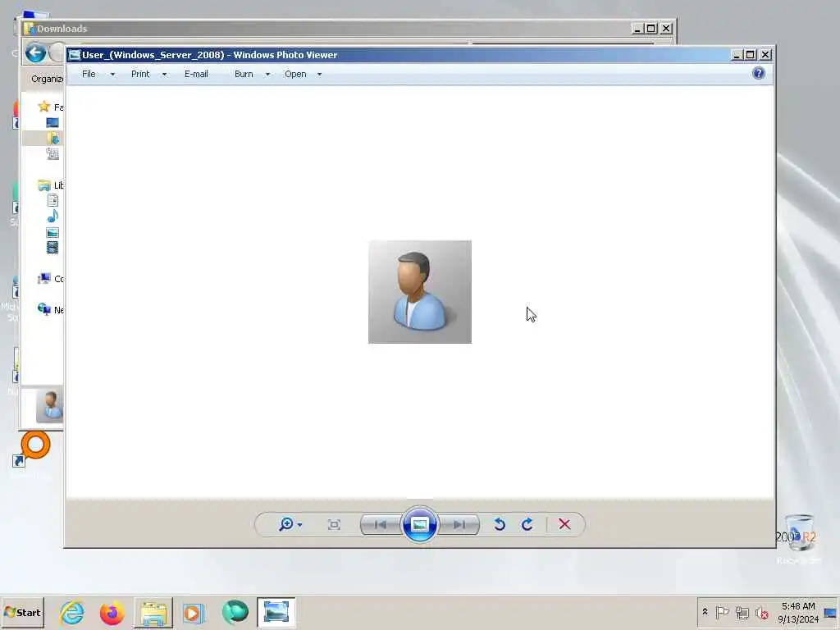The height and width of the screenshot is (630, 840).
Task: Click muted volume tray icon
Action: click(762, 612)
